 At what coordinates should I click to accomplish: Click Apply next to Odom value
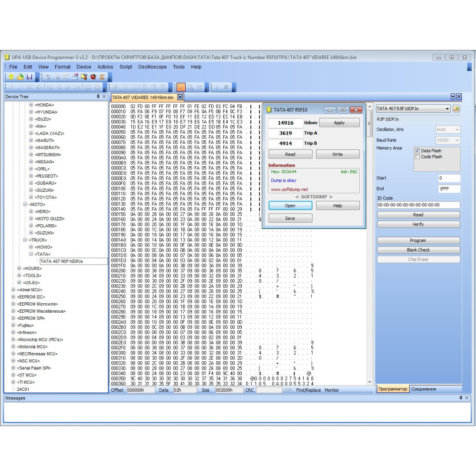click(339, 123)
